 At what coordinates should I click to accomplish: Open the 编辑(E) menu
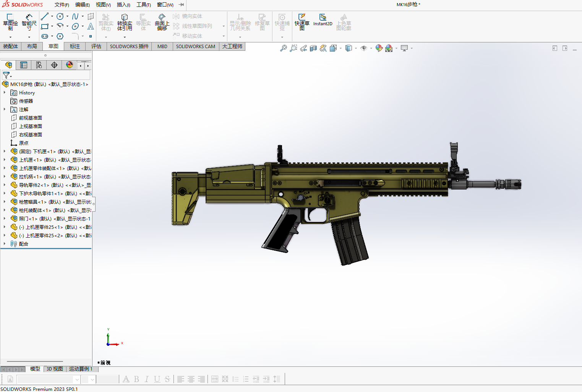tap(83, 5)
